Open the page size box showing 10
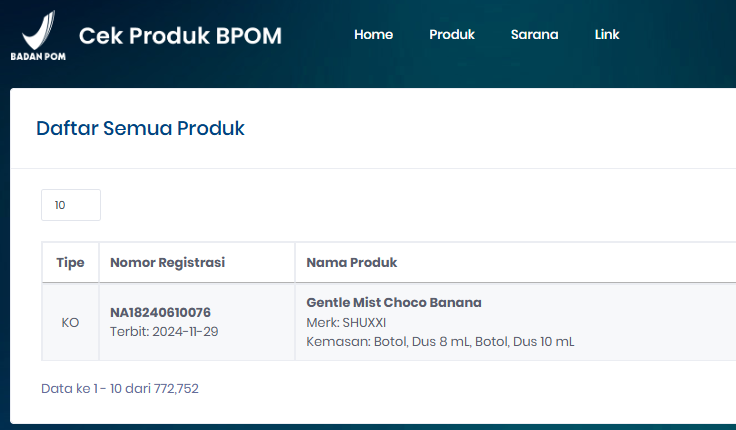The width and height of the screenshot is (736, 430). coord(70,205)
